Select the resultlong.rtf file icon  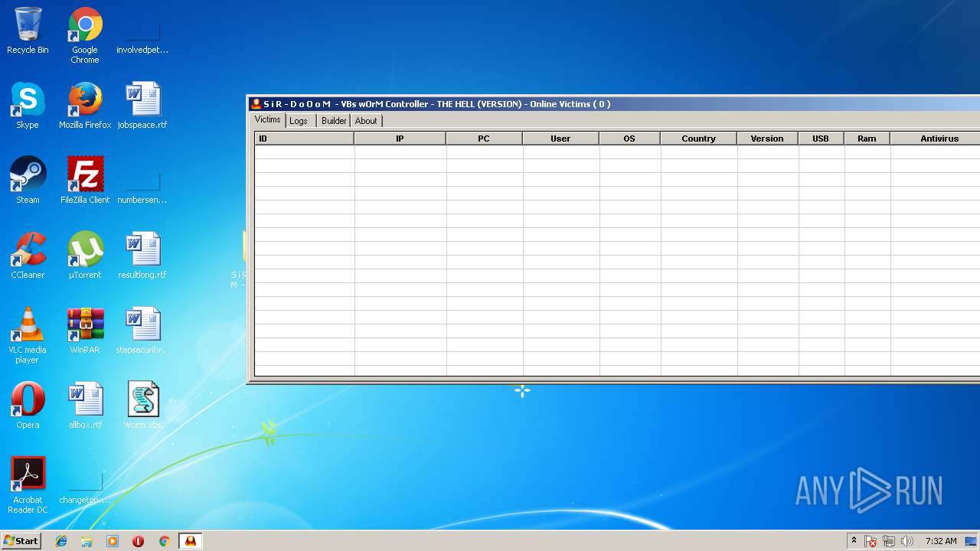point(142,256)
